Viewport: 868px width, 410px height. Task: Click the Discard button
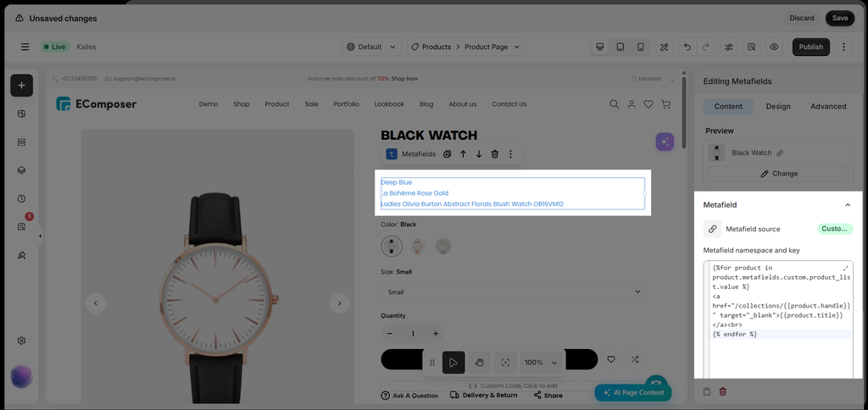802,19
